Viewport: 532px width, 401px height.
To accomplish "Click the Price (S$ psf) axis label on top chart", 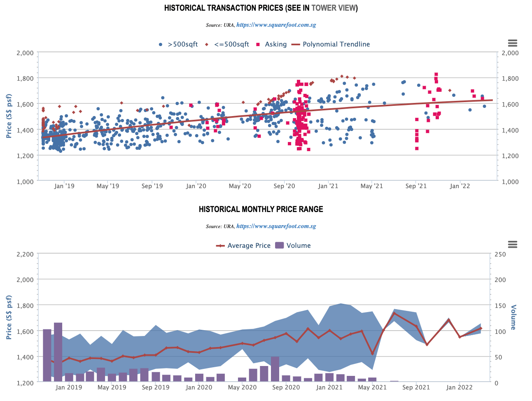I will [9, 116].
